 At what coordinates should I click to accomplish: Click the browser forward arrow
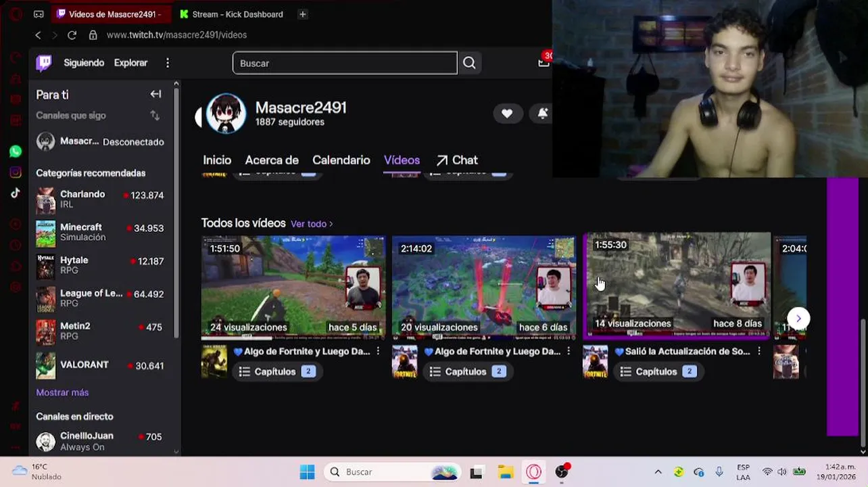tap(55, 35)
